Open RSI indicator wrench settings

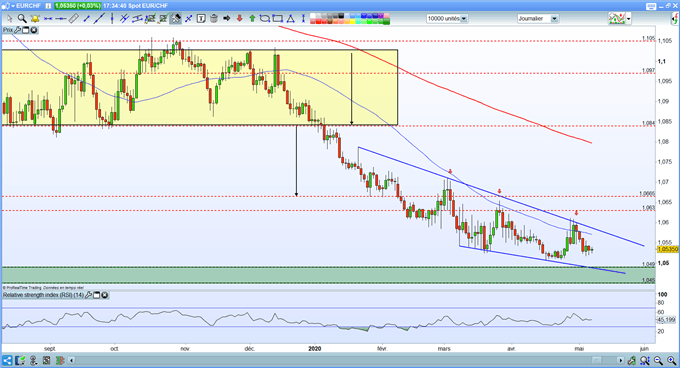[x=88, y=295]
